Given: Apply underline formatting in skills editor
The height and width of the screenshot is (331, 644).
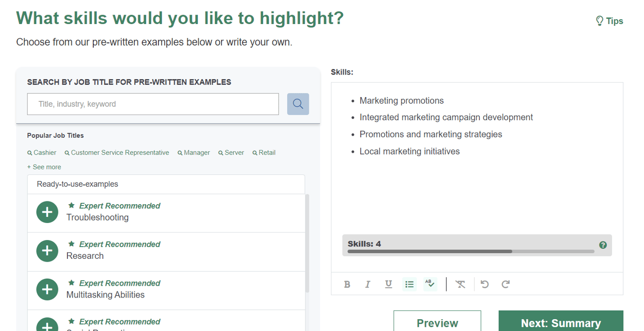Looking at the screenshot, I should tap(388, 284).
